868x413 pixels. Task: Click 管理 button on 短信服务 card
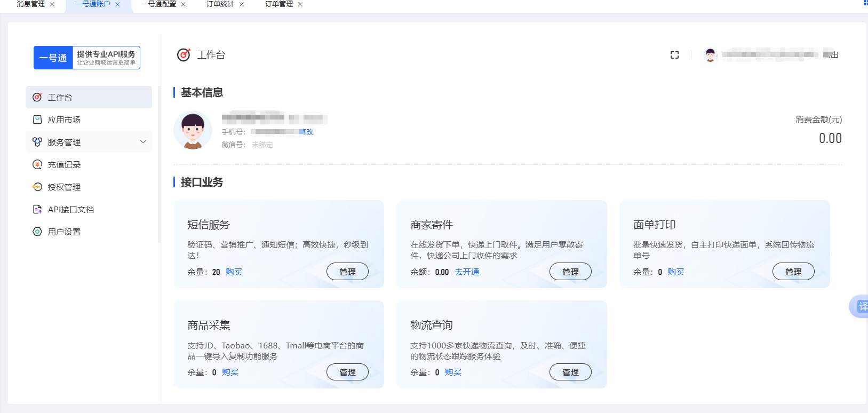[x=347, y=272]
